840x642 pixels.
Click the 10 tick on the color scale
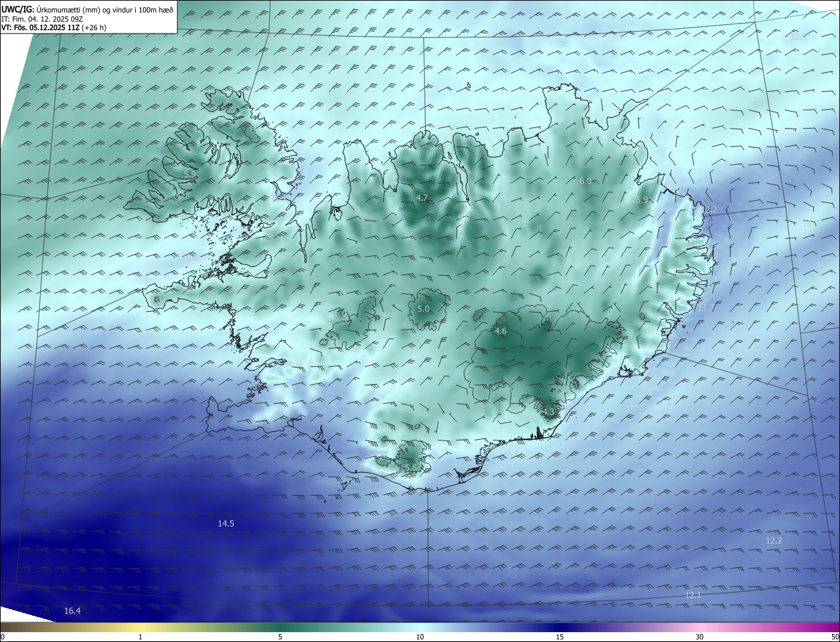pos(420,637)
